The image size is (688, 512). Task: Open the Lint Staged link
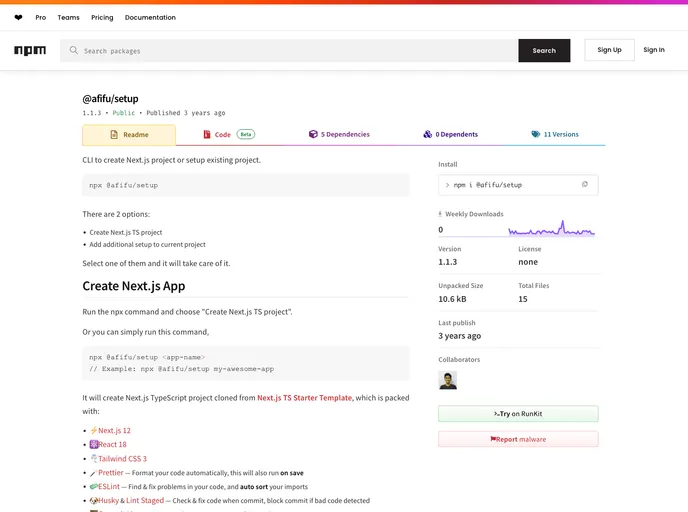coord(145,501)
